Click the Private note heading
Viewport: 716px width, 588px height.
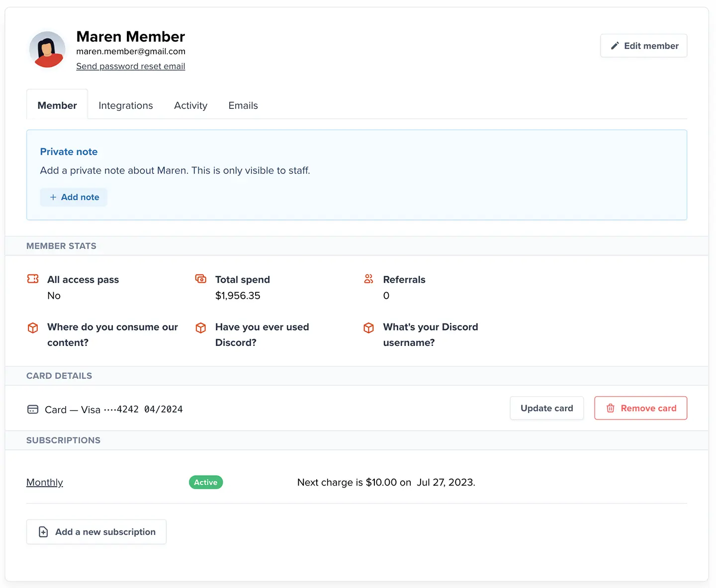point(69,152)
